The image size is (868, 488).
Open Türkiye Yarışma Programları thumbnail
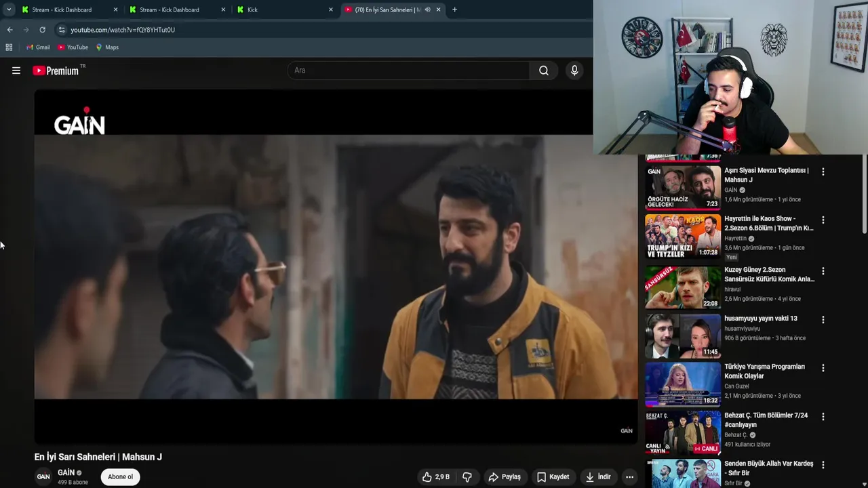683,384
